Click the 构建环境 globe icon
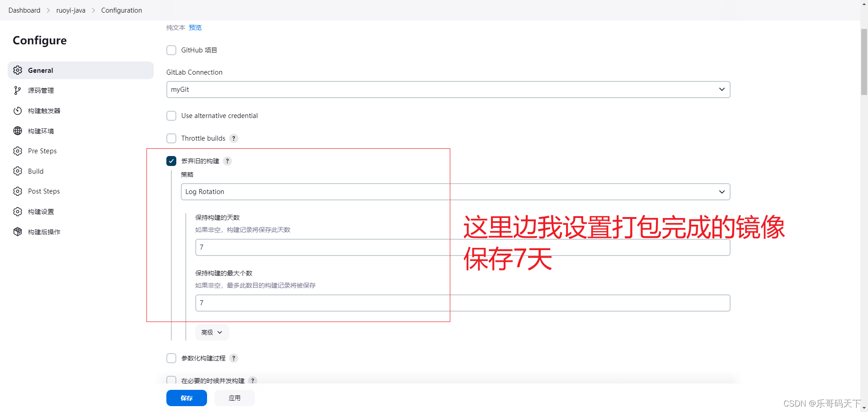Image resolution: width=868 pixels, height=412 pixels. point(18,131)
